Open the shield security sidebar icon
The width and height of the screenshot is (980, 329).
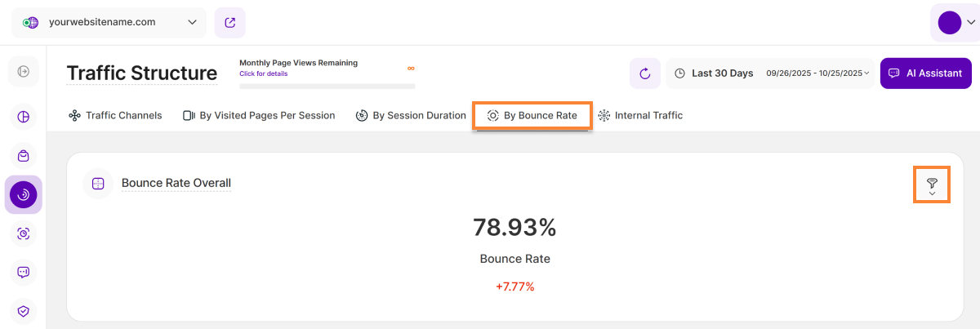[x=24, y=311]
